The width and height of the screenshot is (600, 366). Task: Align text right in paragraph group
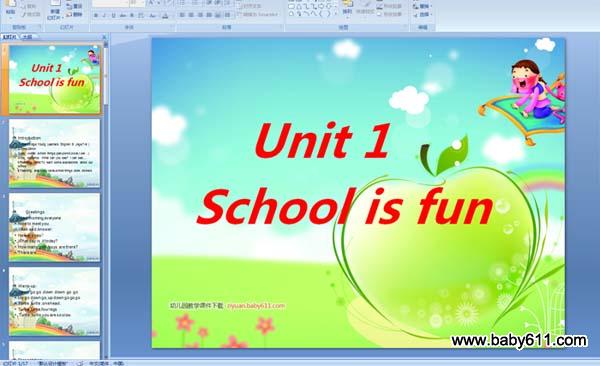[200, 15]
